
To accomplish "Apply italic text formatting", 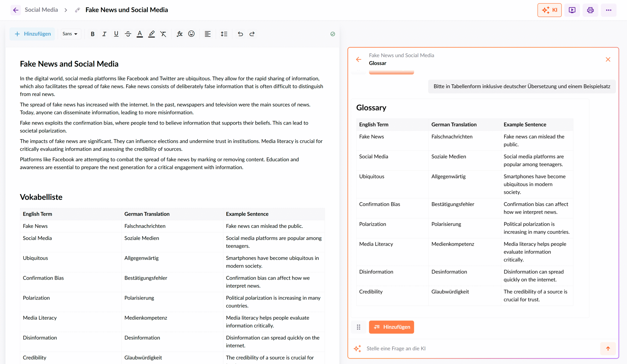I will point(104,34).
